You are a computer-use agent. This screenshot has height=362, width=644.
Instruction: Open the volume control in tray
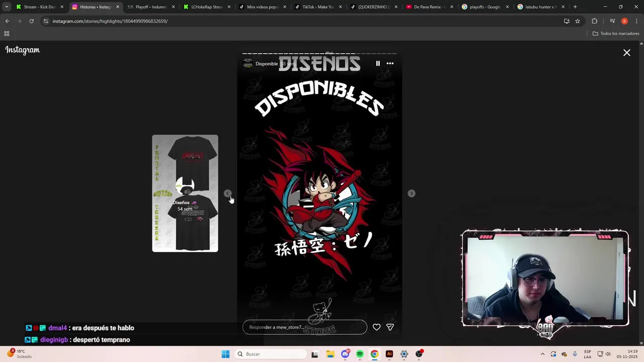(608, 354)
